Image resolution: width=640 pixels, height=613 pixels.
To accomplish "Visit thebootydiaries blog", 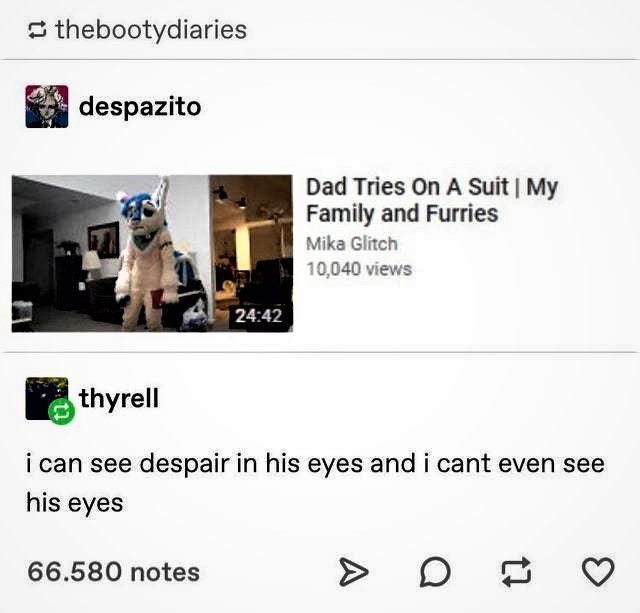I will (x=151, y=30).
